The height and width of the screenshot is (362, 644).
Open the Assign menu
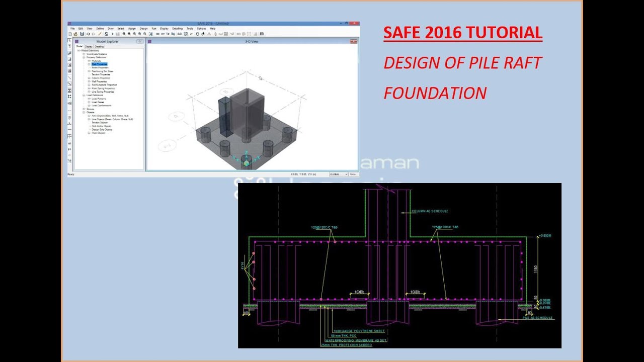(132, 28)
